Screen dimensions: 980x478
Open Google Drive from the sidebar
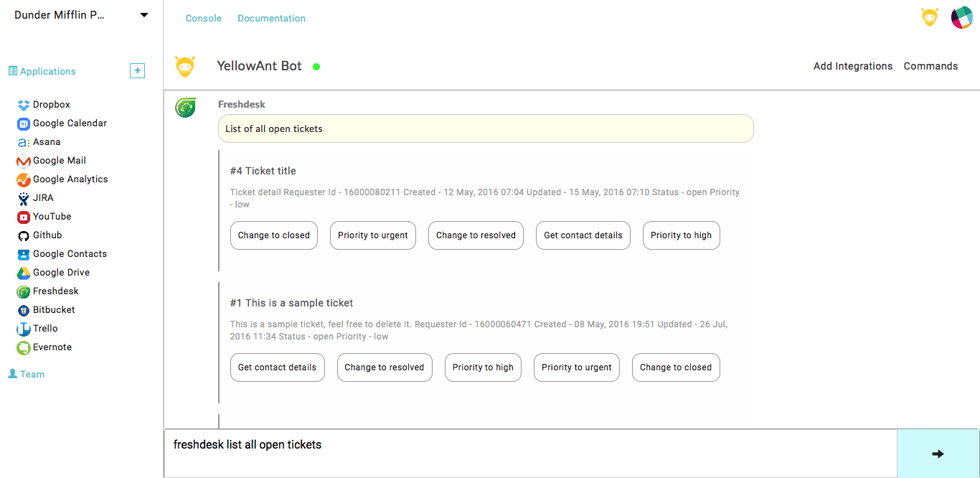pyautogui.click(x=22, y=272)
